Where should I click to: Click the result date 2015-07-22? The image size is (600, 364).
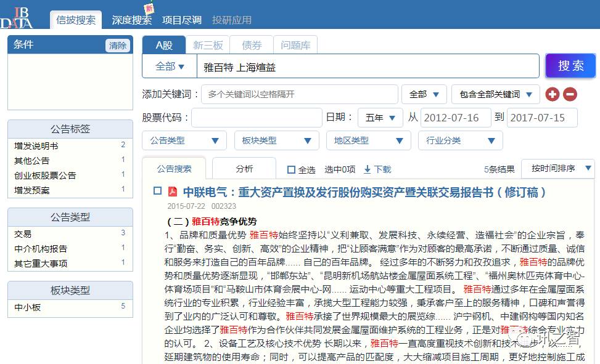pyautogui.click(x=186, y=206)
